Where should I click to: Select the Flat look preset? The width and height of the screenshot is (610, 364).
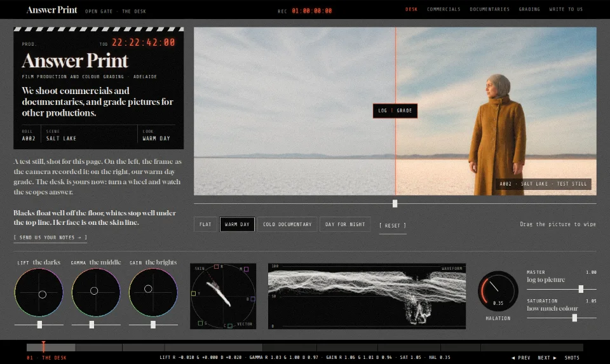click(x=205, y=224)
